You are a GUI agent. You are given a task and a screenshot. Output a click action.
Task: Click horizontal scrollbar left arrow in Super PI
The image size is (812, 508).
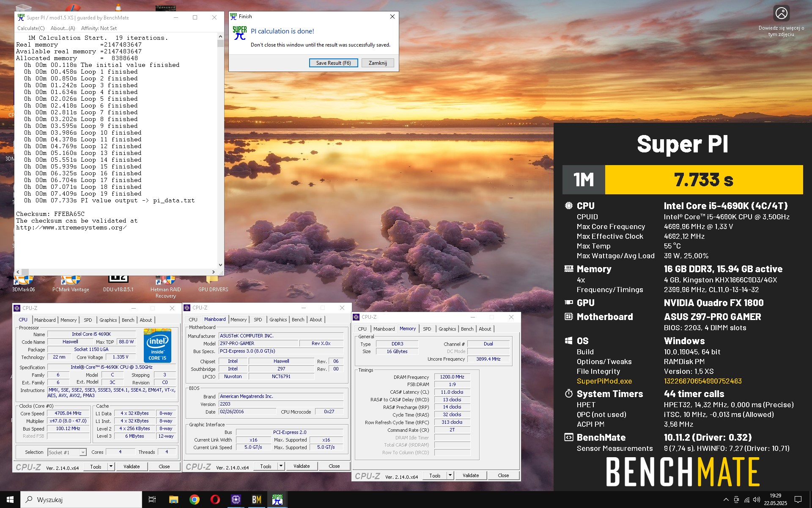[x=18, y=272]
